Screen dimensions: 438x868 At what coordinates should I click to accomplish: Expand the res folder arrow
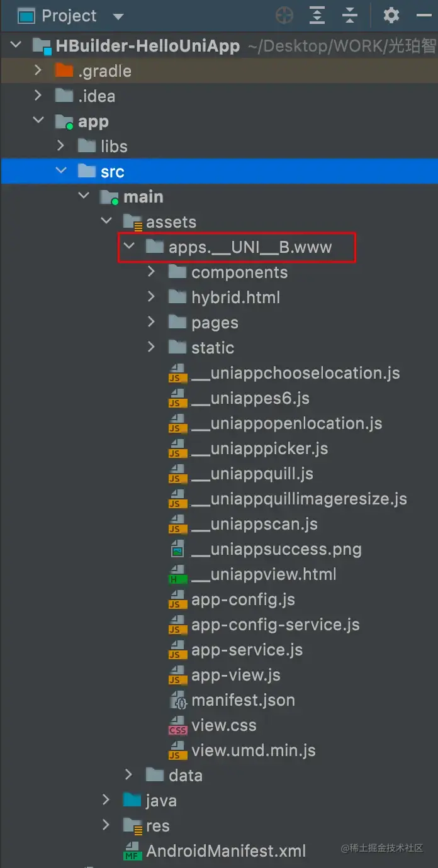click(106, 825)
